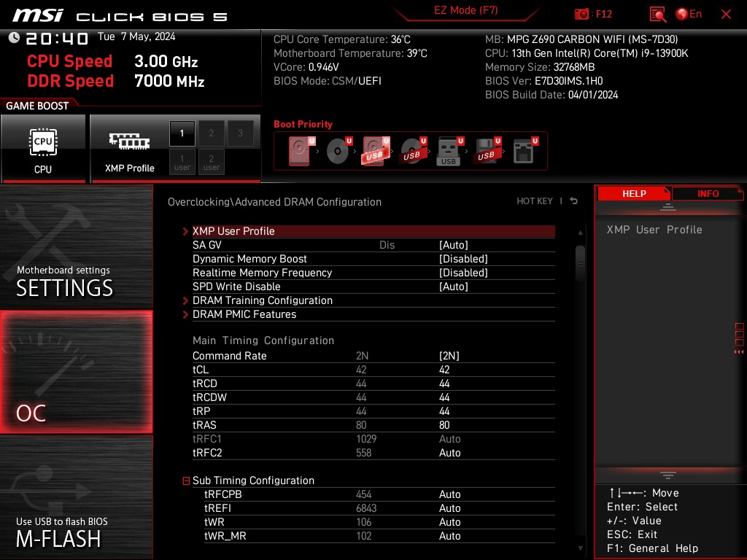Image resolution: width=747 pixels, height=560 pixels.
Task: Select the tWR Auto value
Action: 449,522
